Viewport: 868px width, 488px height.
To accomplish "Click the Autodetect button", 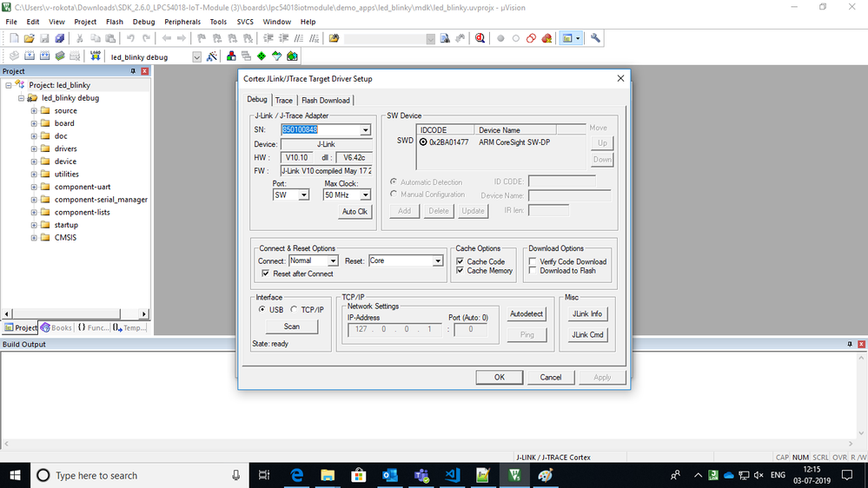I will tap(527, 313).
